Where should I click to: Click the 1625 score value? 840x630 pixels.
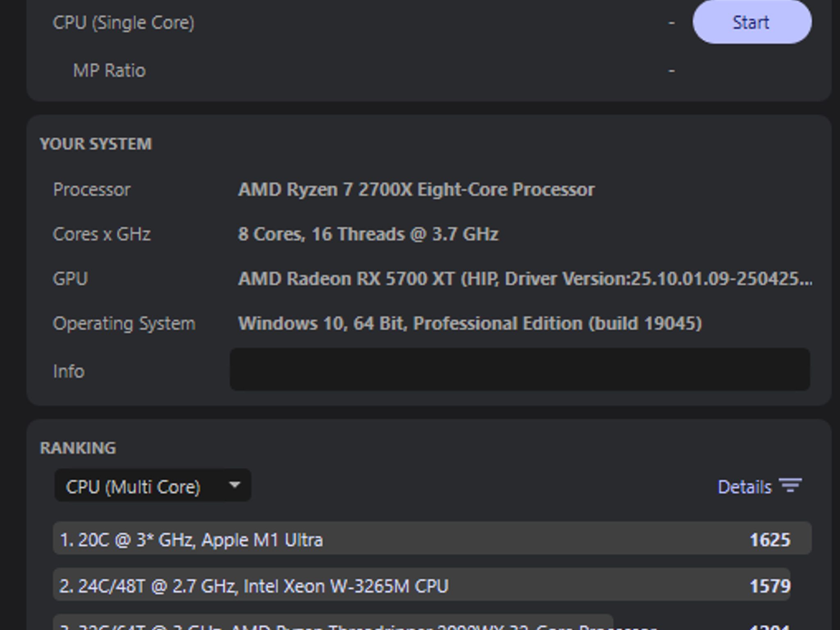(x=770, y=540)
